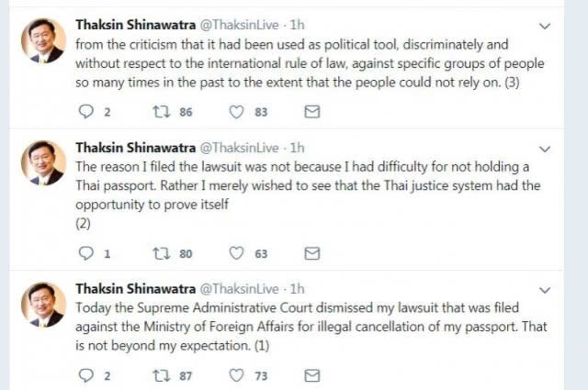This screenshot has height=390, width=588.
Task: Open the dropdown chevron on tweet (2)
Action: (x=545, y=149)
